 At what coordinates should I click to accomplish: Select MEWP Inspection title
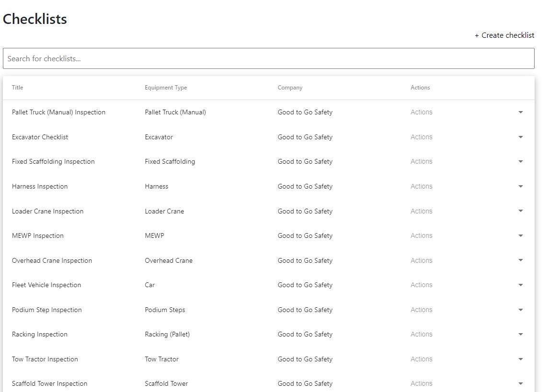tap(38, 236)
